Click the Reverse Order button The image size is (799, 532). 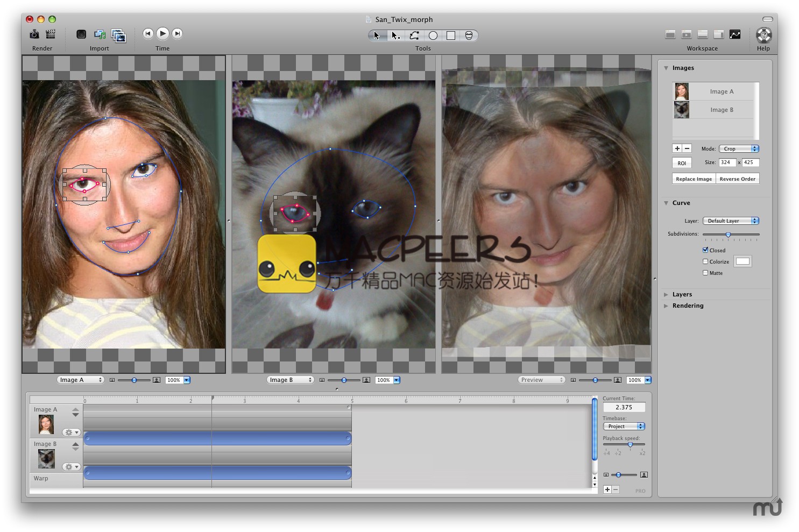click(x=737, y=179)
